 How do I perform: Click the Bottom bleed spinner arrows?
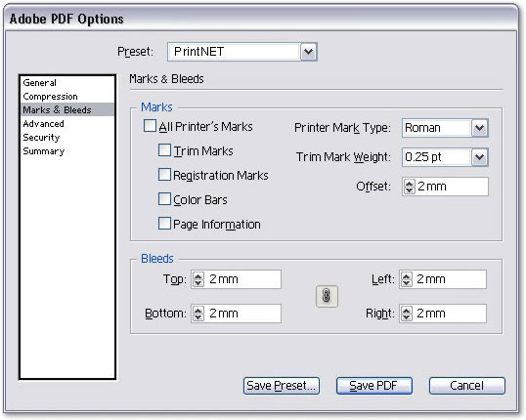pos(198,314)
